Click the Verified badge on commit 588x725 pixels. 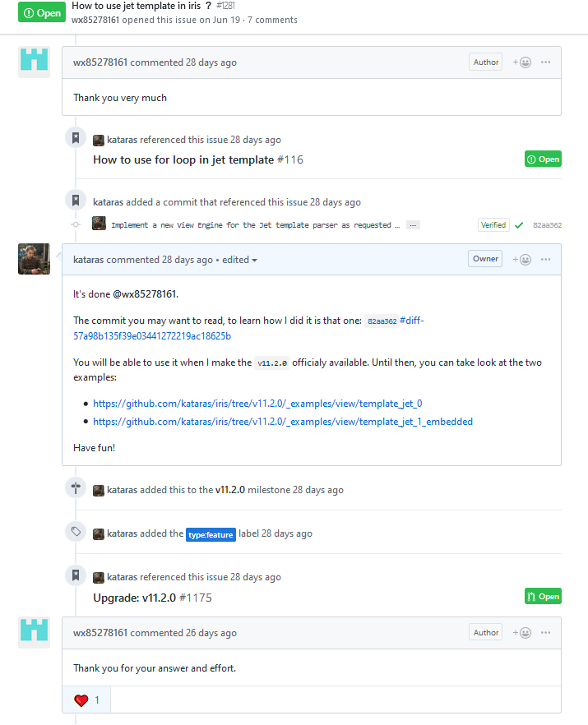493,225
